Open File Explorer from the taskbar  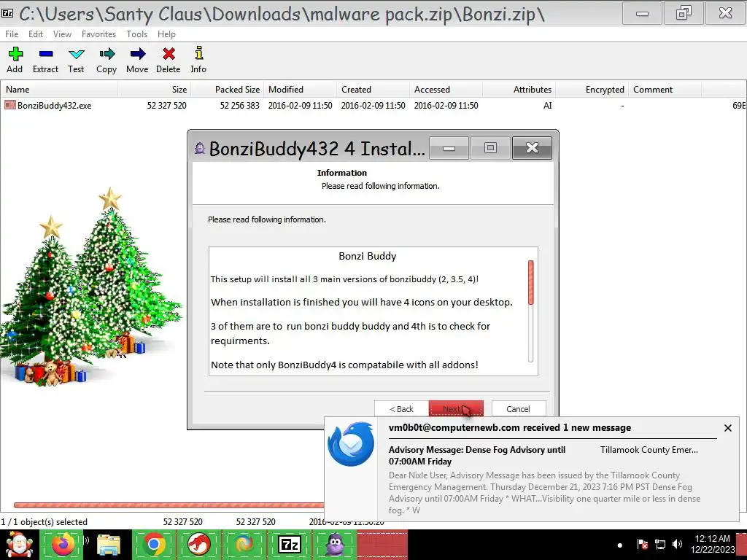click(109, 545)
